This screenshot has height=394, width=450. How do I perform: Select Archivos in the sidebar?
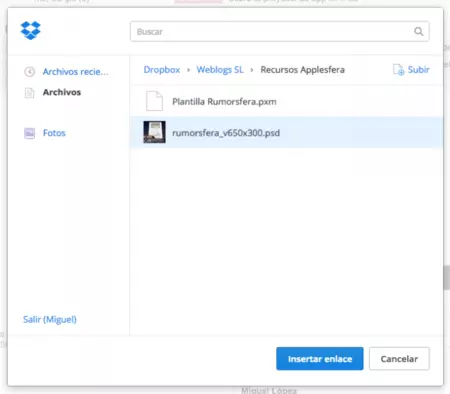click(62, 92)
